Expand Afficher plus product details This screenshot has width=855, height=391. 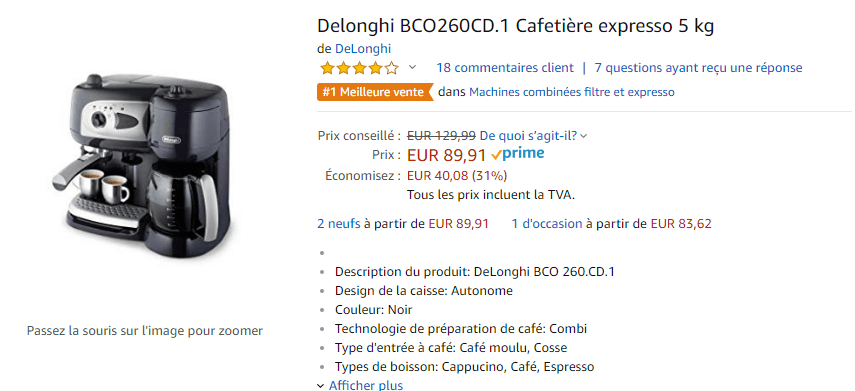click(x=366, y=385)
